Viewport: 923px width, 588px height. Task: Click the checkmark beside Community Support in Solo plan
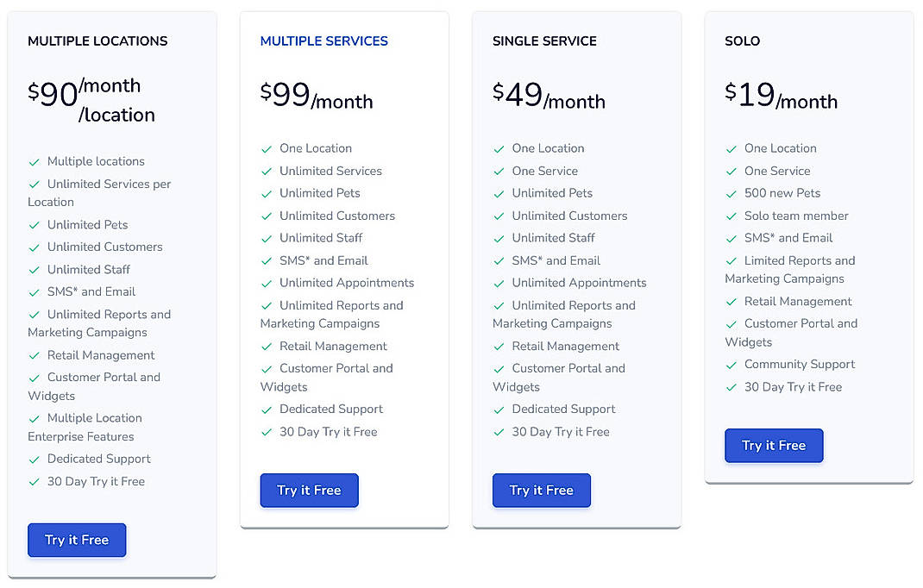(731, 365)
